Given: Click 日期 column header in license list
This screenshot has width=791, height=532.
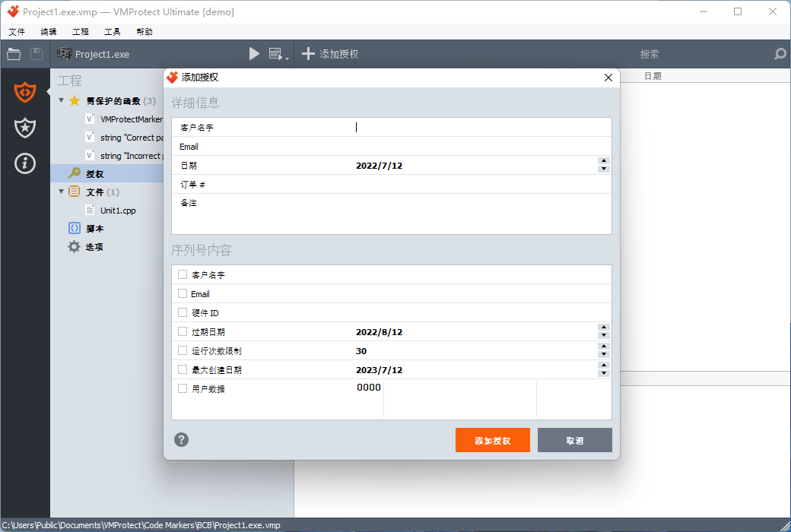Looking at the screenshot, I should pyautogui.click(x=653, y=76).
